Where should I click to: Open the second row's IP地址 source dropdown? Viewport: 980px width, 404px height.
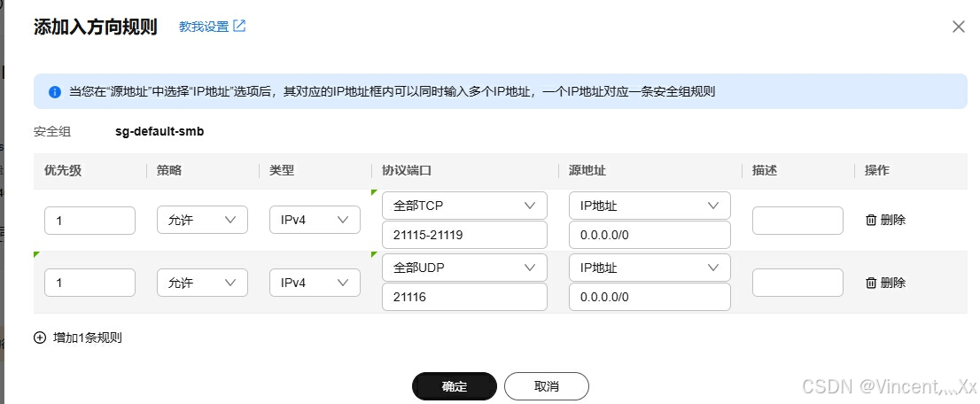click(x=649, y=268)
